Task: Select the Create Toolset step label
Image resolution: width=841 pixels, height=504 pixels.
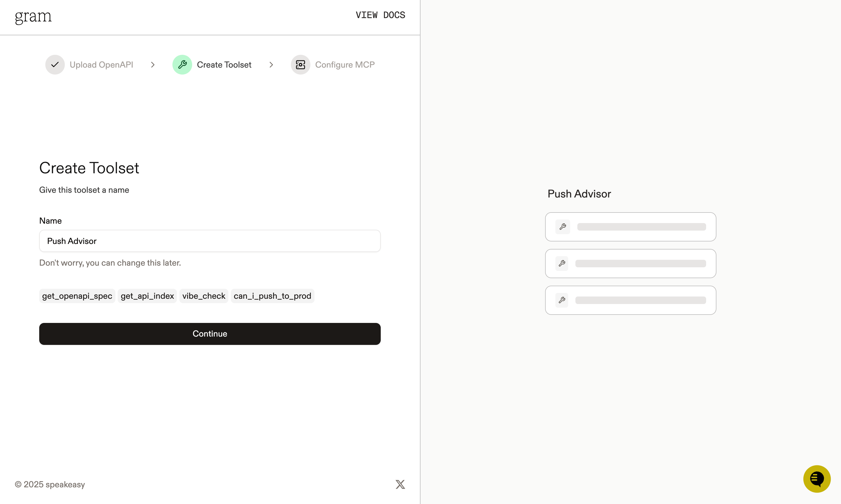Action: click(x=224, y=65)
